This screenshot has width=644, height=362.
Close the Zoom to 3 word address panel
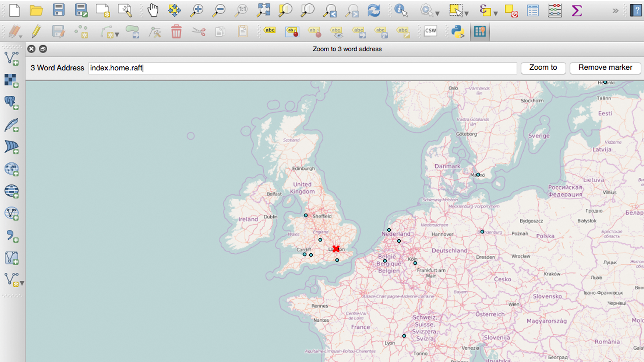tap(31, 49)
